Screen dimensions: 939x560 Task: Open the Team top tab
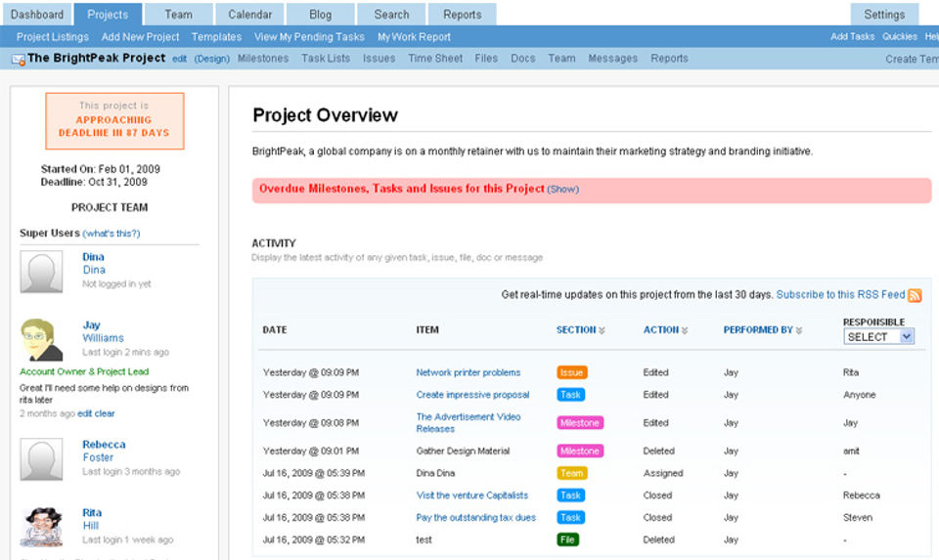(x=178, y=15)
